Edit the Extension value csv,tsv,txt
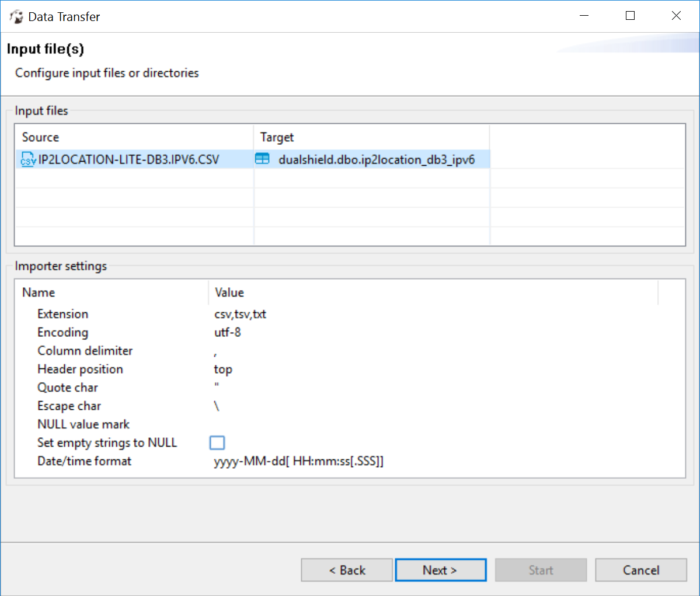This screenshot has width=700, height=596. 240,314
